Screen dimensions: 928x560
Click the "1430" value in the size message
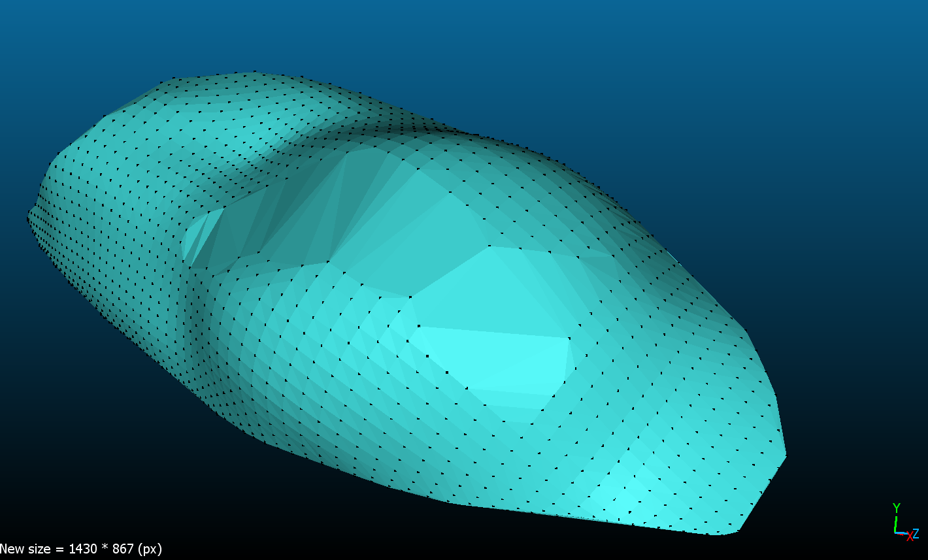click(83, 549)
